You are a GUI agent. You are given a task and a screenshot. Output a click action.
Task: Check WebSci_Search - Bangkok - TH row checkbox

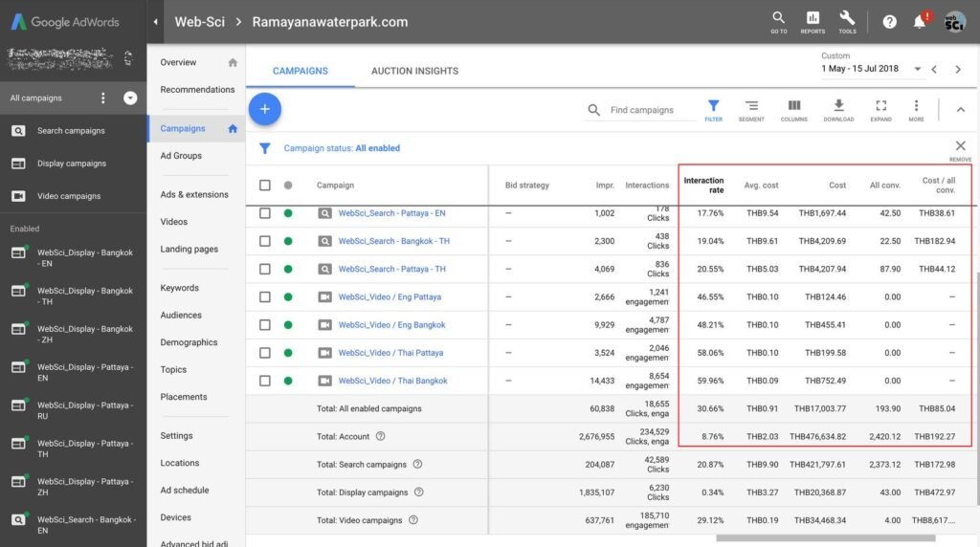point(265,241)
